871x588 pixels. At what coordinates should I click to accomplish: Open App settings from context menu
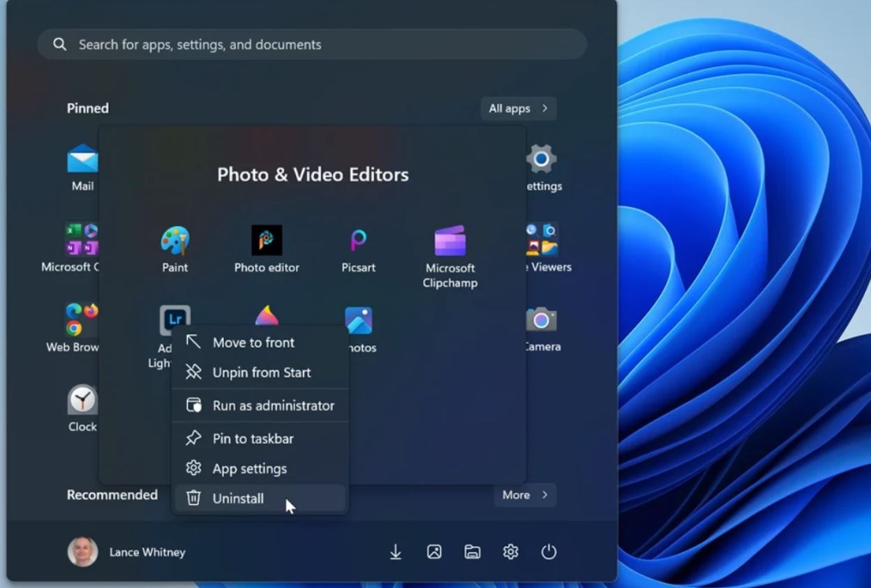coord(260,469)
